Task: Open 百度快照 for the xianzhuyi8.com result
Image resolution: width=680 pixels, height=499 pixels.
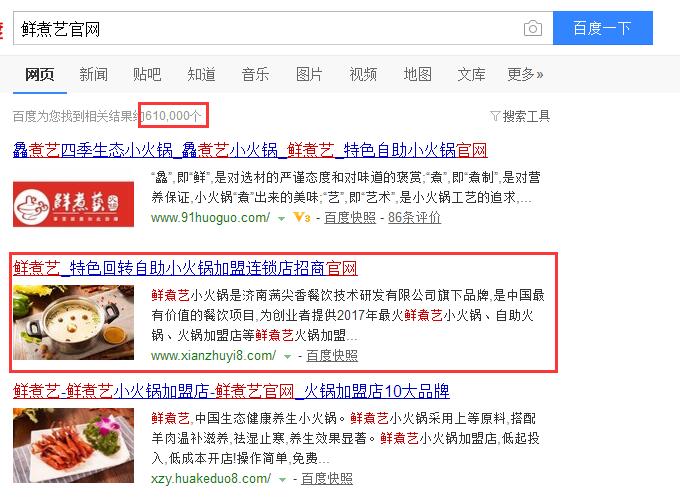Action: coord(332,355)
